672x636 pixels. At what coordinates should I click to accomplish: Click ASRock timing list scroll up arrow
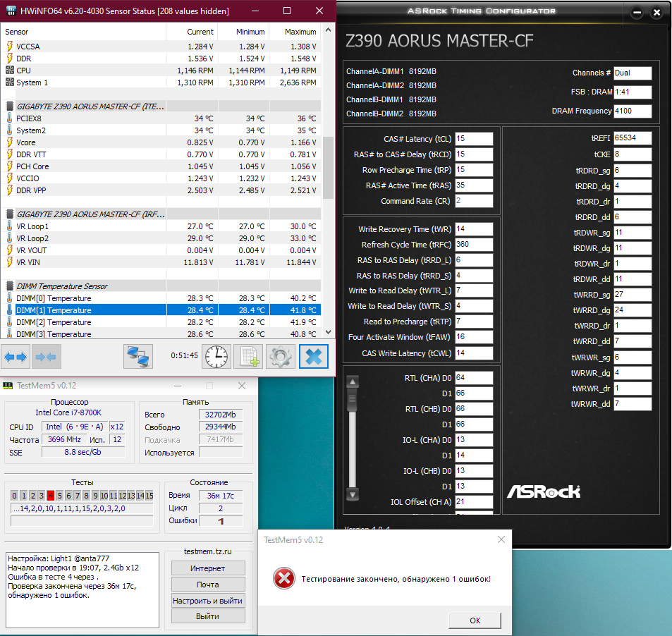point(353,382)
